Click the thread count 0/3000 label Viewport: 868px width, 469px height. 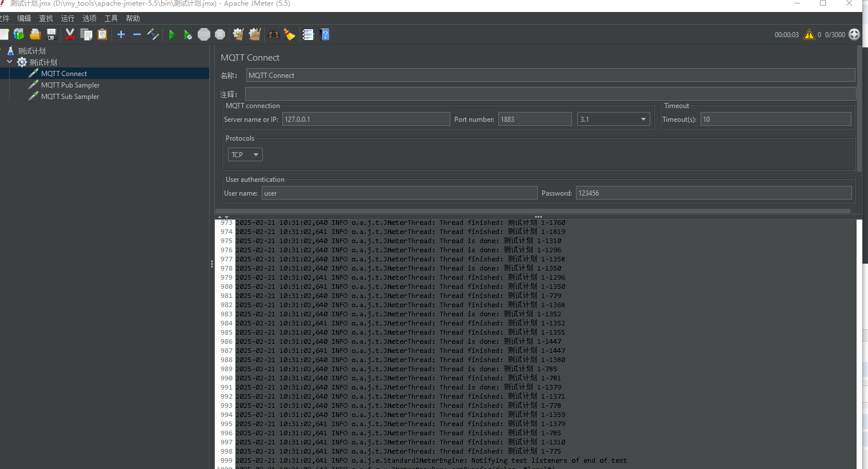coord(835,34)
